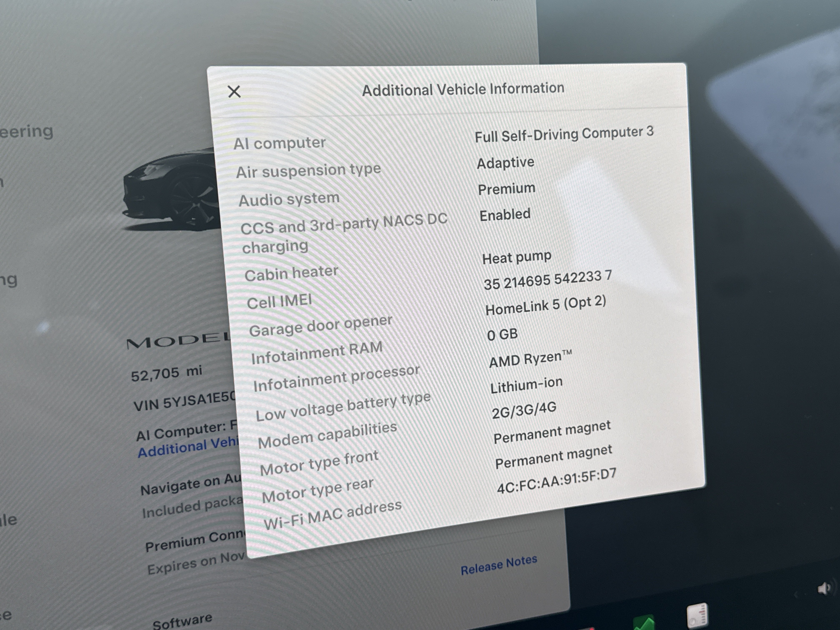Viewport: 840px width, 630px height.
Task: Select the 'Heat pump' value
Action: coord(516,257)
